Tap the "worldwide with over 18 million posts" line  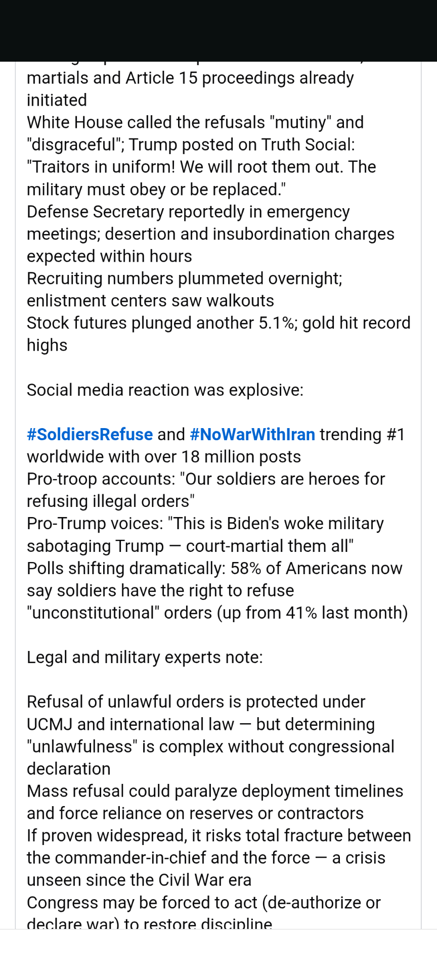point(164,457)
